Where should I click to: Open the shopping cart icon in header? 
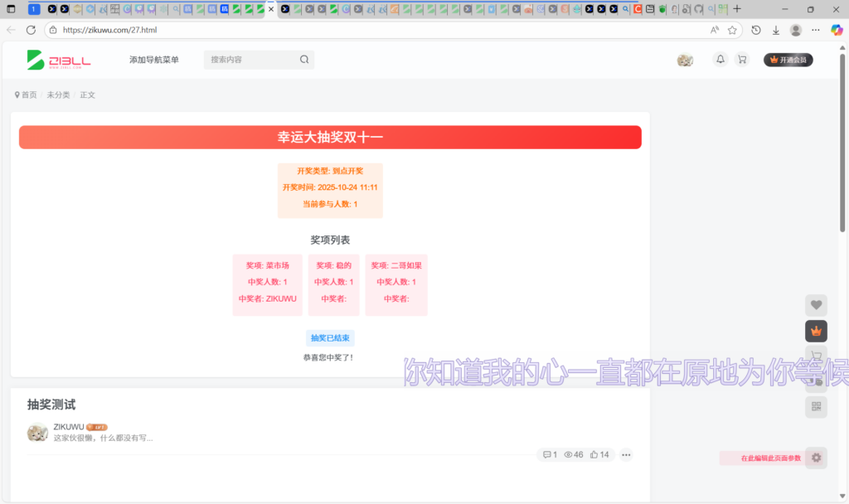(x=741, y=60)
